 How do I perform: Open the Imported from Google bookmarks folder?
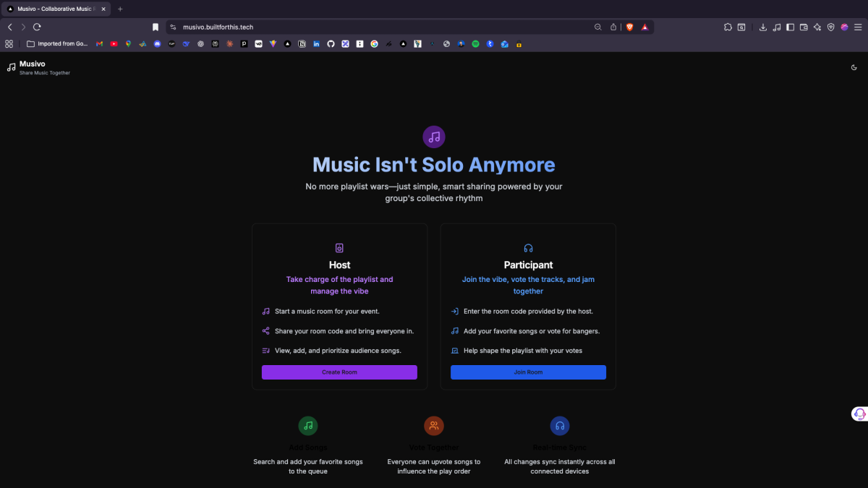(57, 43)
